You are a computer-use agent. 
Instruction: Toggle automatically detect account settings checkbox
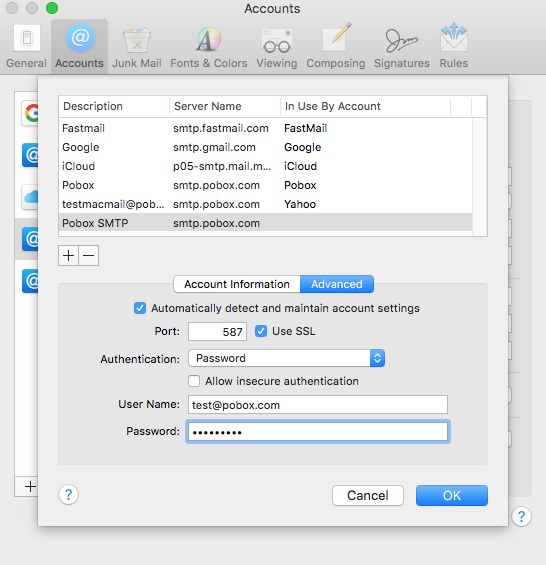coord(140,308)
